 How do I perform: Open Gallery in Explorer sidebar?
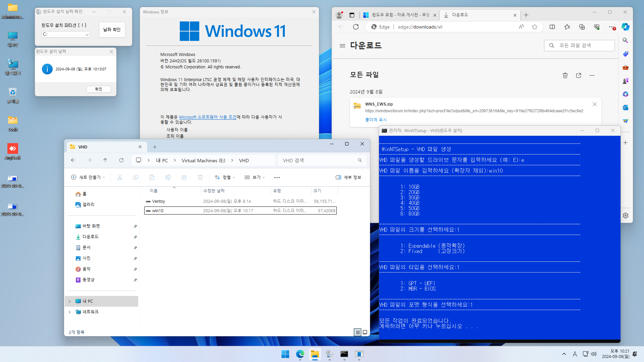88,205
